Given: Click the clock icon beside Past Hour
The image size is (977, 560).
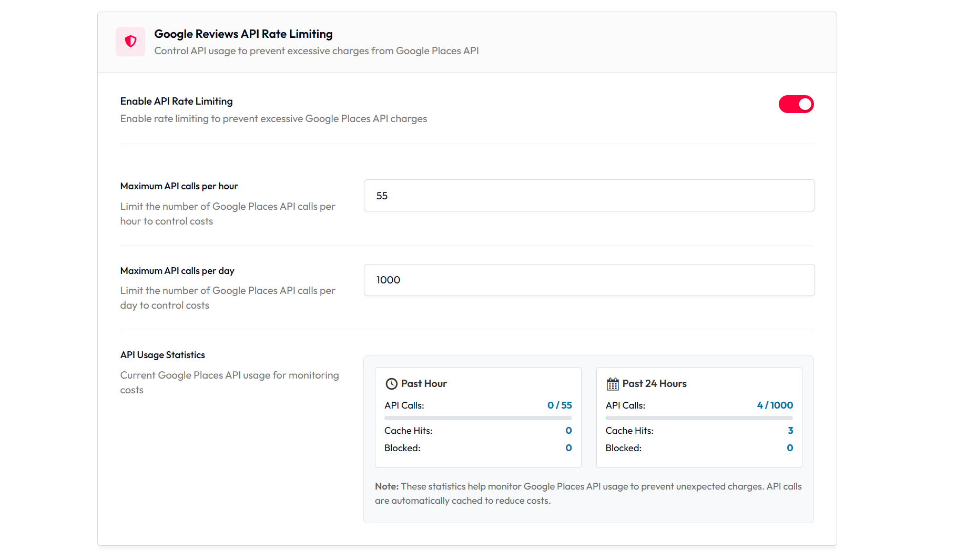Looking at the screenshot, I should click(x=391, y=384).
